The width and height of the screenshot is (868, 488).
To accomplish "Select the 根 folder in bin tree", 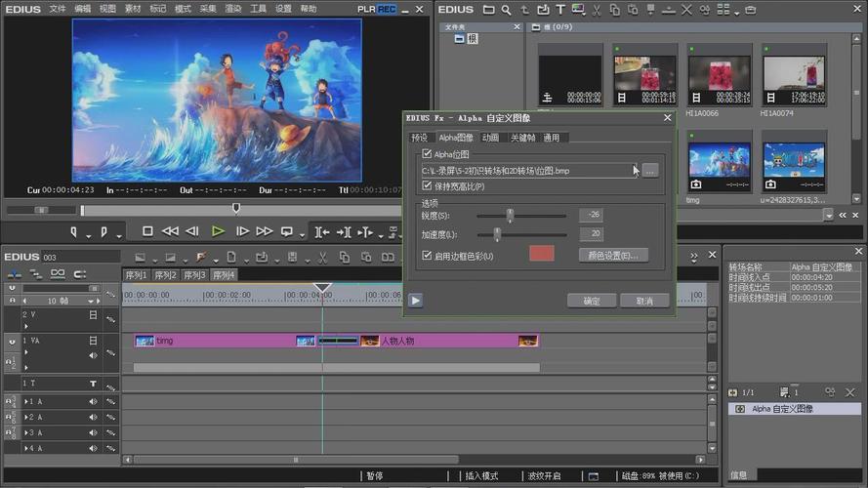I will [x=466, y=39].
